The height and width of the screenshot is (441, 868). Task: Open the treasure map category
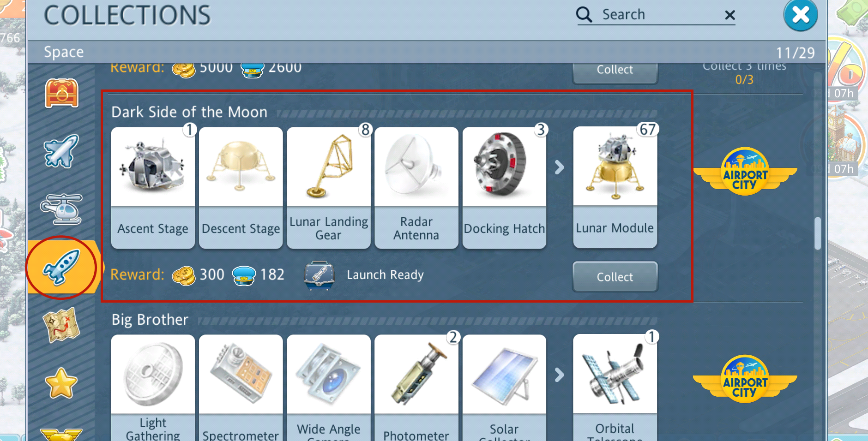click(x=61, y=326)
